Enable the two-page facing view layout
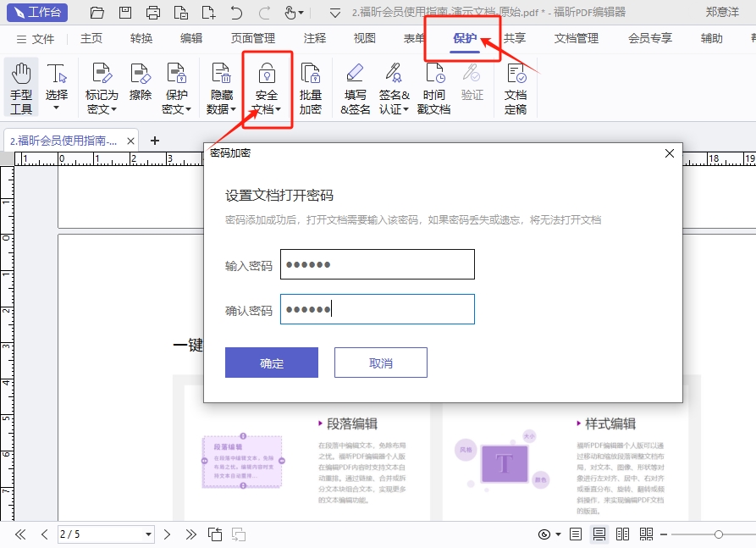The image size is (756, 548). (x=622, y=534)
